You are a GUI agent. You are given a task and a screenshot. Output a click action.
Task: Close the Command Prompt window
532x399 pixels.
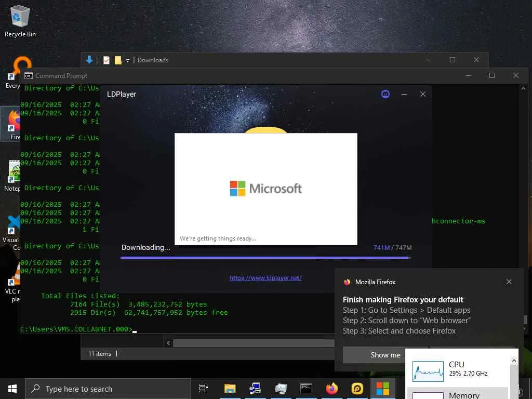pos(516,75)
